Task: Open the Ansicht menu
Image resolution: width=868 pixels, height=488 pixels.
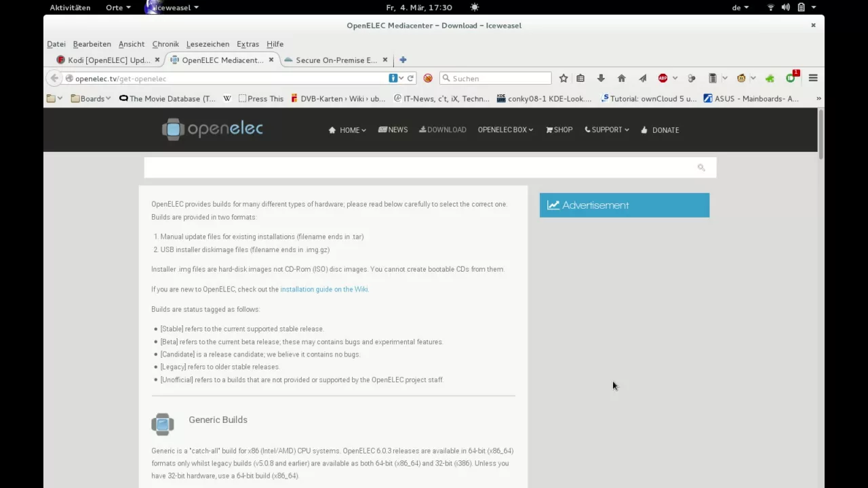Action: point(132,44)
